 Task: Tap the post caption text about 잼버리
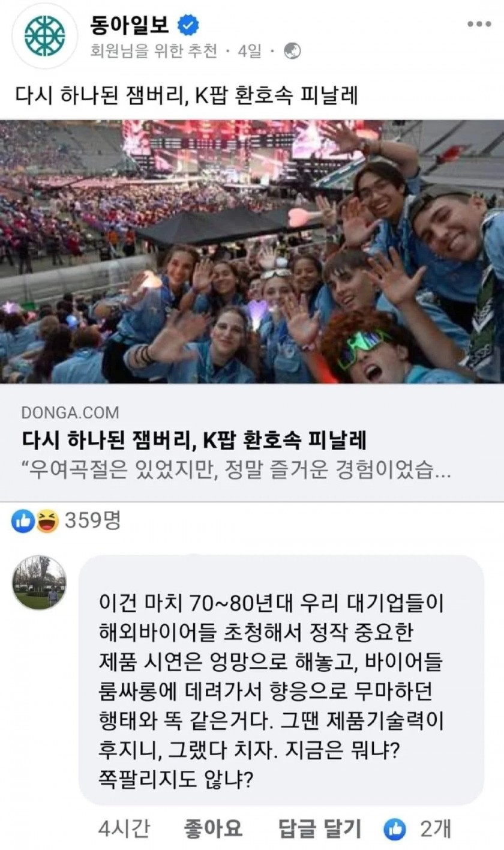tap(186, 96)
